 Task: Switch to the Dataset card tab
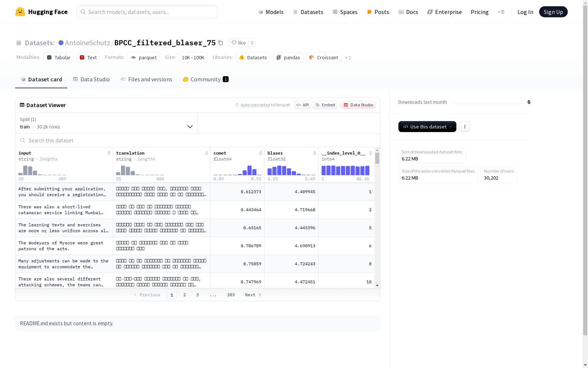pyautogui.click(x=41, y=79)
